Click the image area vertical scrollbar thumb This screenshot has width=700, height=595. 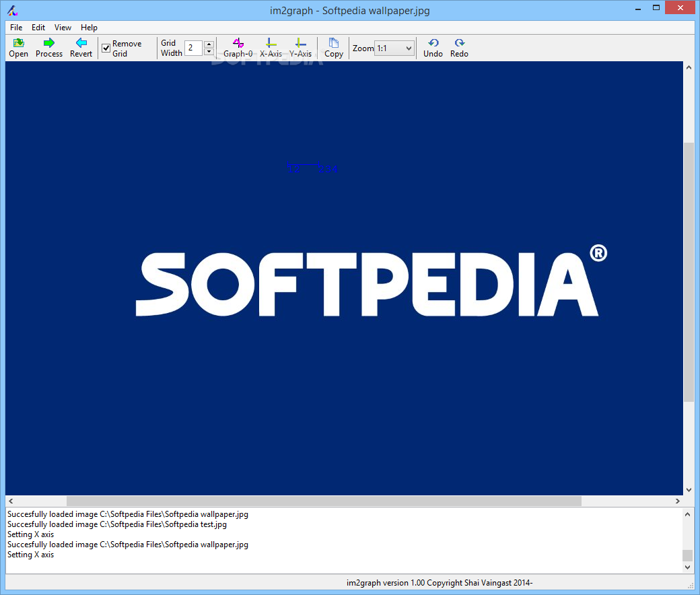[689, 272]
